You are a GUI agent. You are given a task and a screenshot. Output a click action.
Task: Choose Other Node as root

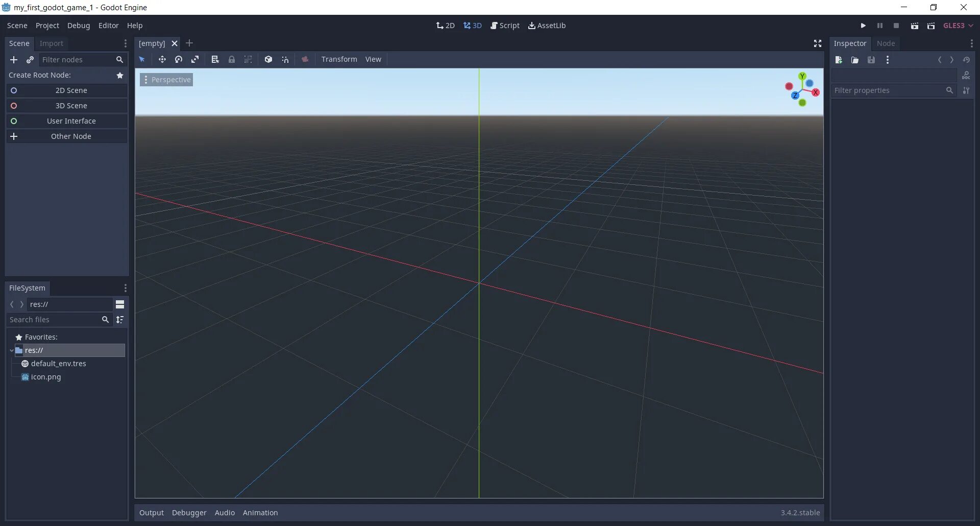[67, 136]
